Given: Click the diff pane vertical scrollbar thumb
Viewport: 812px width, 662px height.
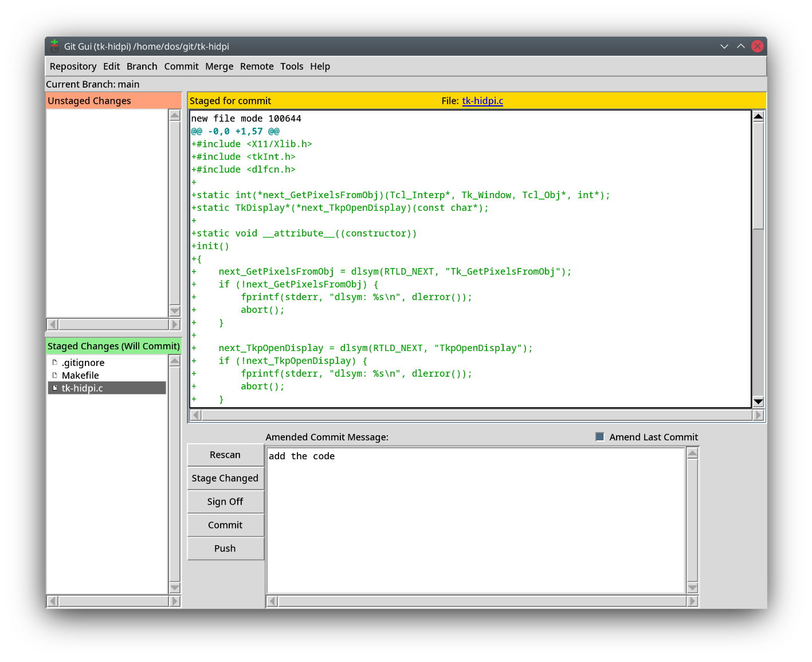Looking at the screenshot, I should pyautogui.click(x=758, y=175).
